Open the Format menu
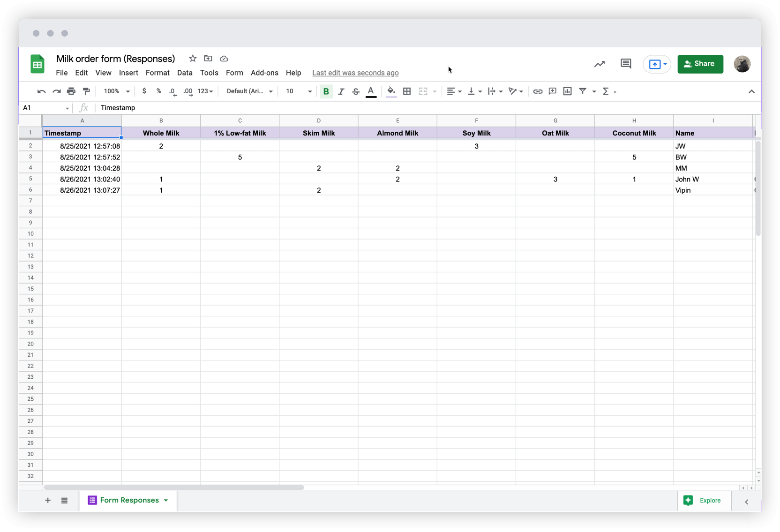This screenshot has height=532, width=780. pyautogui.click(x=157, y=73)
